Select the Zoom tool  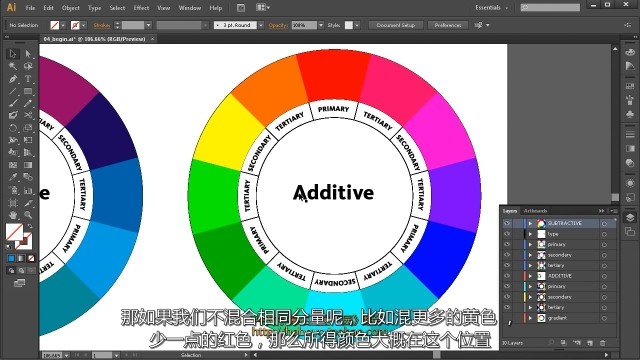[28, 215]
